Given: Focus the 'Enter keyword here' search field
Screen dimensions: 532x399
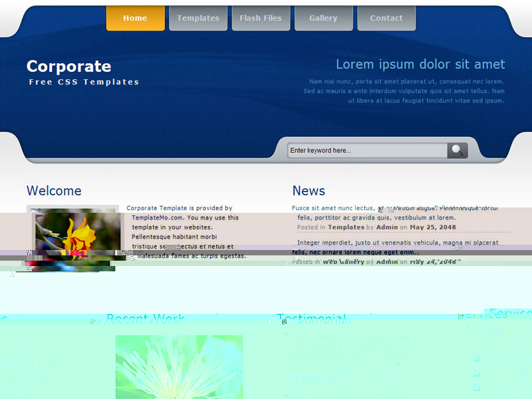Looking at the screenshot, I should [367, 150].
